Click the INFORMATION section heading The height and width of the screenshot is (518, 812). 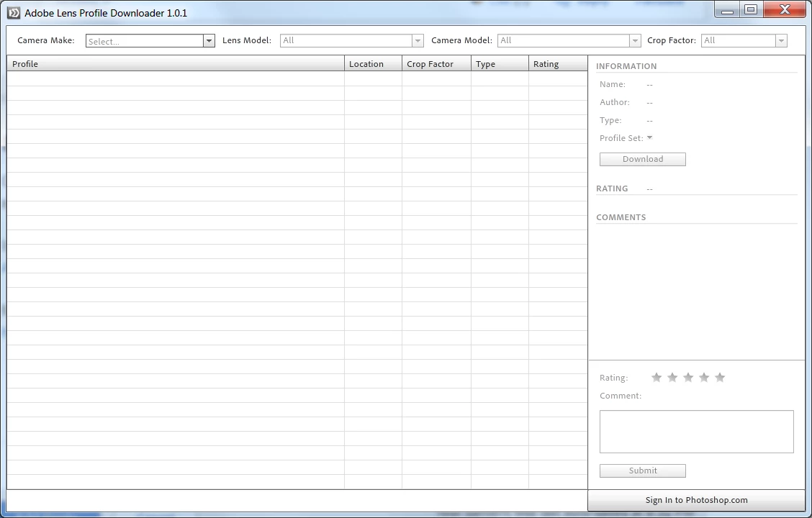click(x=626, y=66)
